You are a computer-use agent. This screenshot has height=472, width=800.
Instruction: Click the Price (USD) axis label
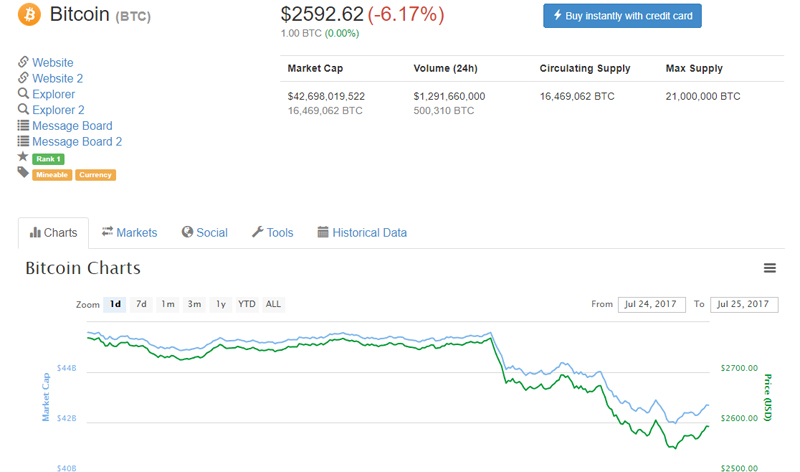768,398
